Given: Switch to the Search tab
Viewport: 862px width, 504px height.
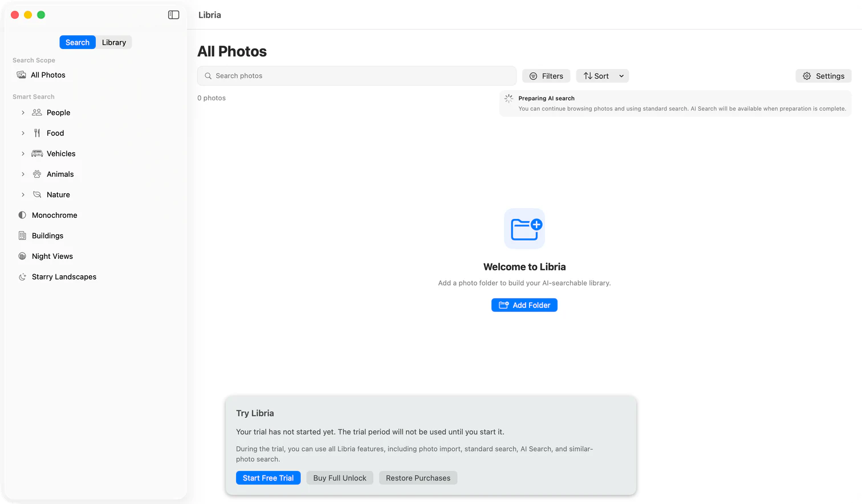Looking at the screenshot, I should (x=78, y=42).
